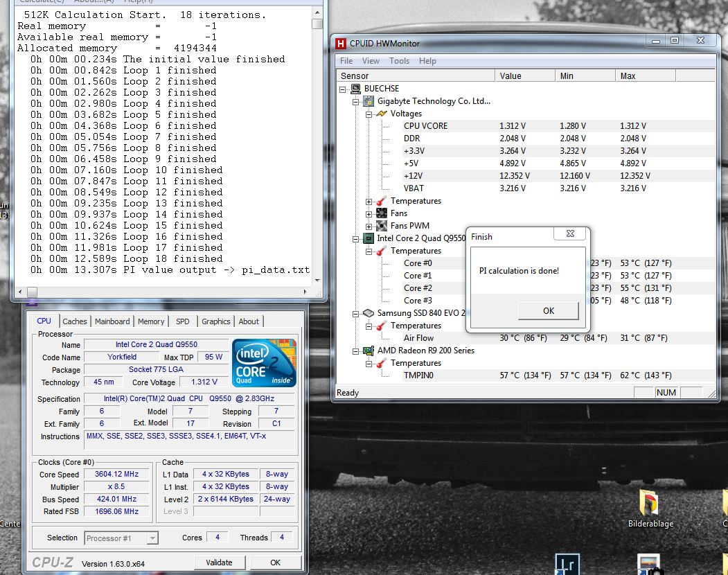Collapse the Gigabyte Technology node
The height and width of the screenshot is (575, 728).
pos(355,102)
